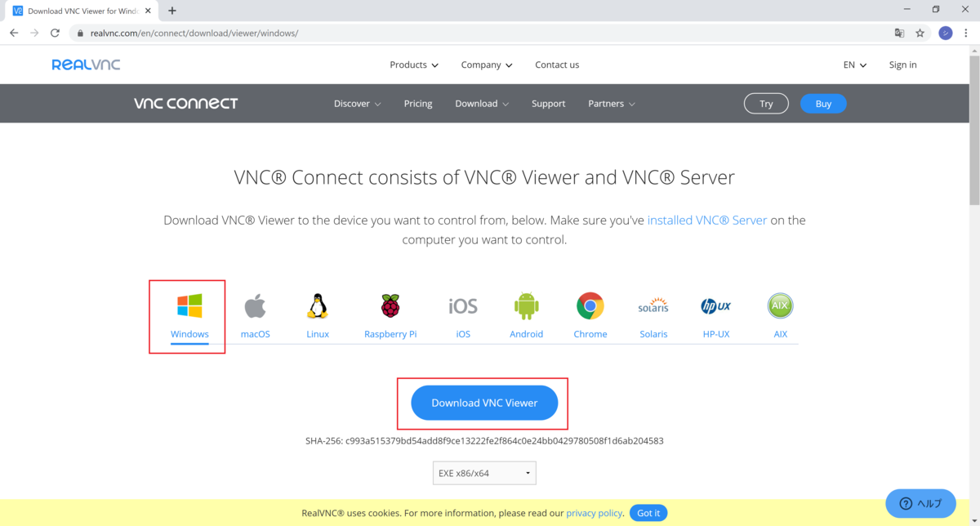Viewport: 980px width, 526px height.
Task: Click the Try button
Action: point(766,104)
